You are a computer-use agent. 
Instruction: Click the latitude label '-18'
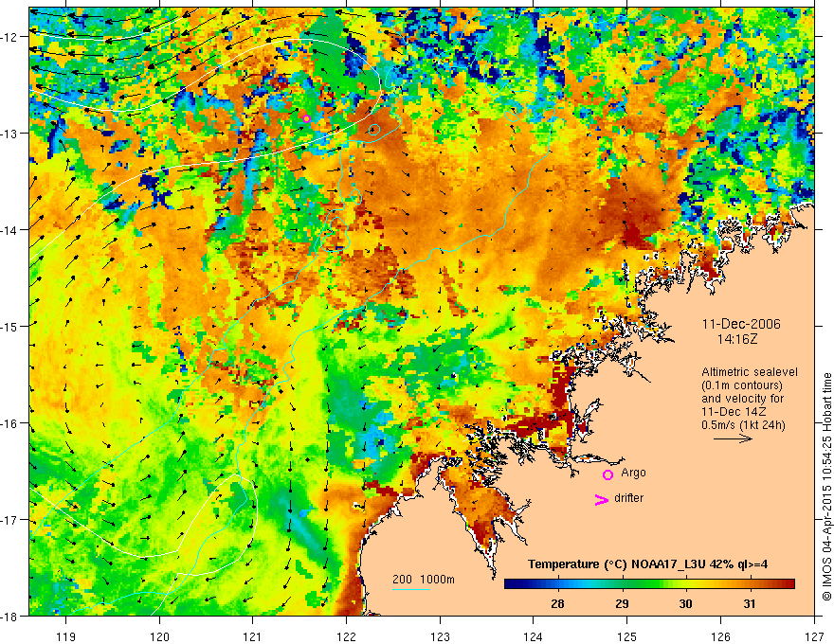pos(9,617)
